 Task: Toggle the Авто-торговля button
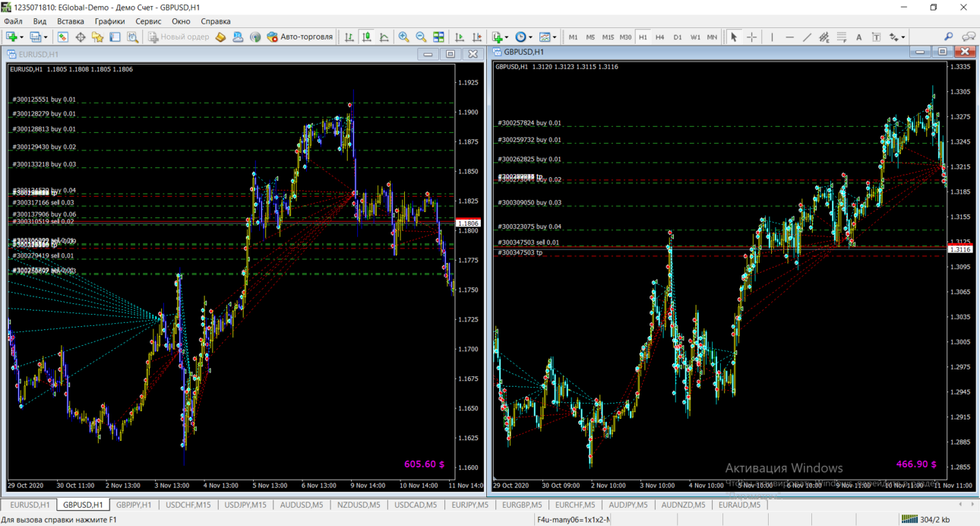pos(300,36)
